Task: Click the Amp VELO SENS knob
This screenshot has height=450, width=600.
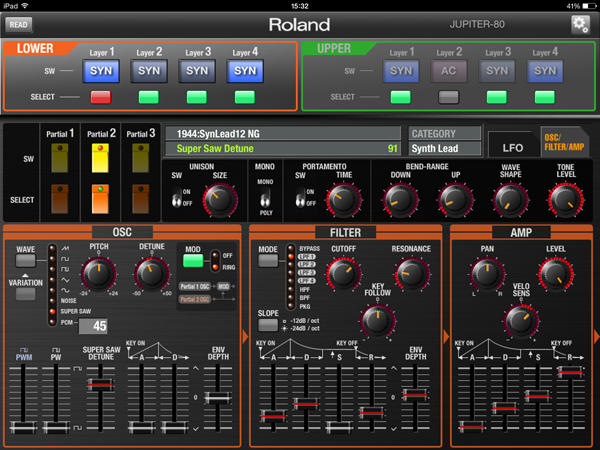Action: [x=521, y=321]
